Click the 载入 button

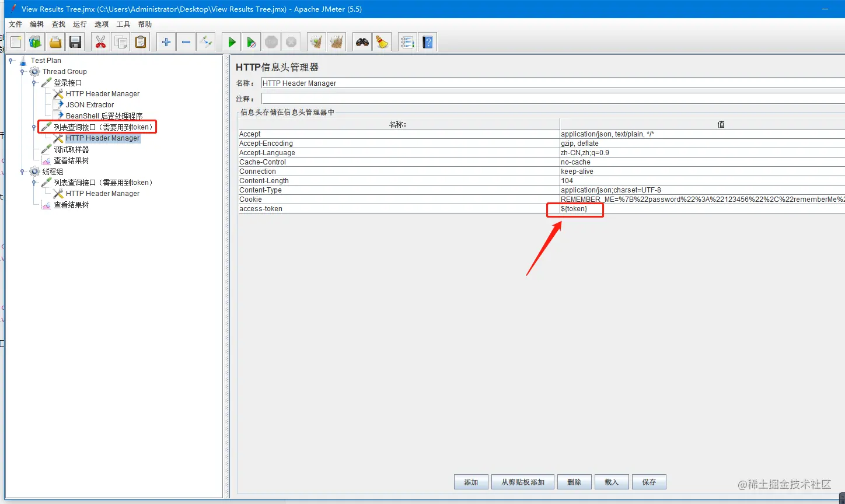click(x=612, y=482)
